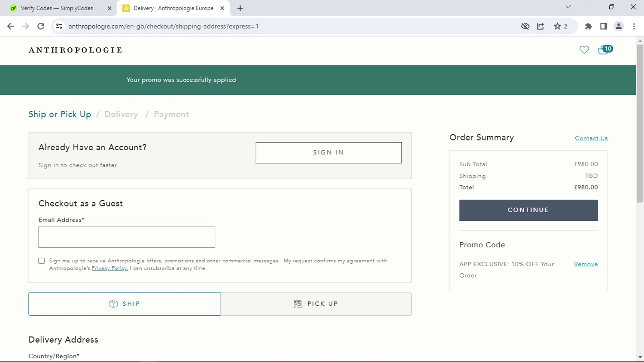Click the address bar URL
Viewport: 644px width, 362px height.
164,26
